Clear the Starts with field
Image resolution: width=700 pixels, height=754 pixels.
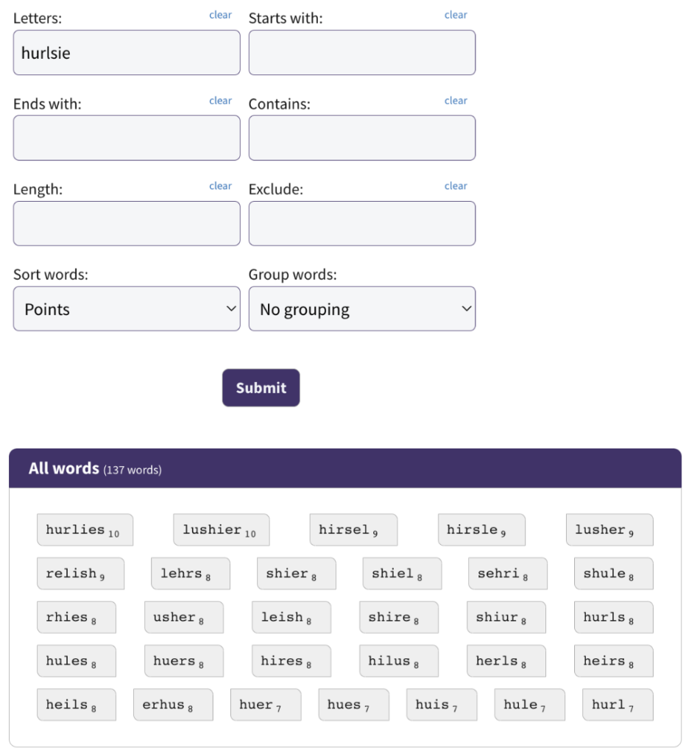(x=456, y=15)
